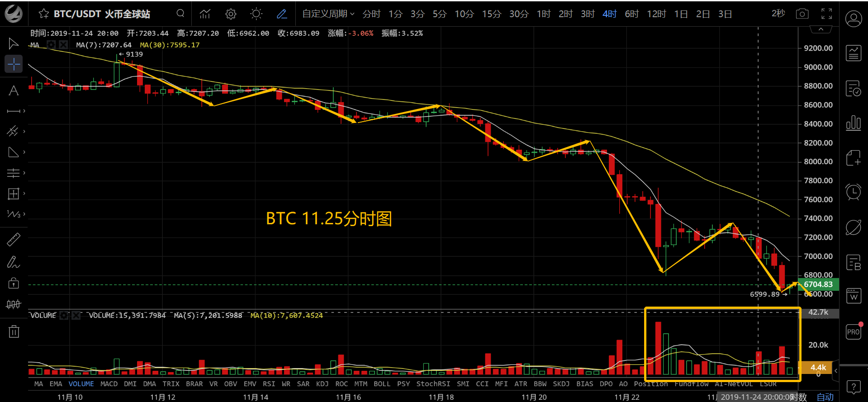Toggle the RSI indicator
Viewport: 868px width, 402px height.
tap(269, 383)
